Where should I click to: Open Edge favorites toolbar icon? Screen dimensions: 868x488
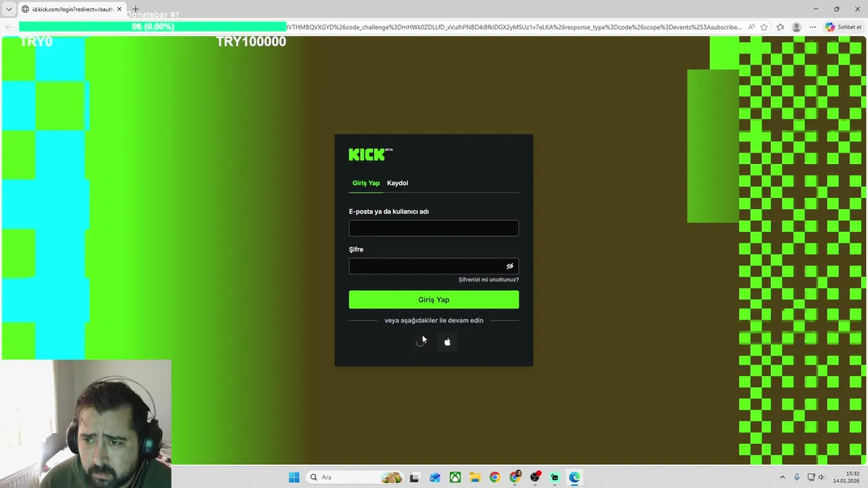click(780, 27)
